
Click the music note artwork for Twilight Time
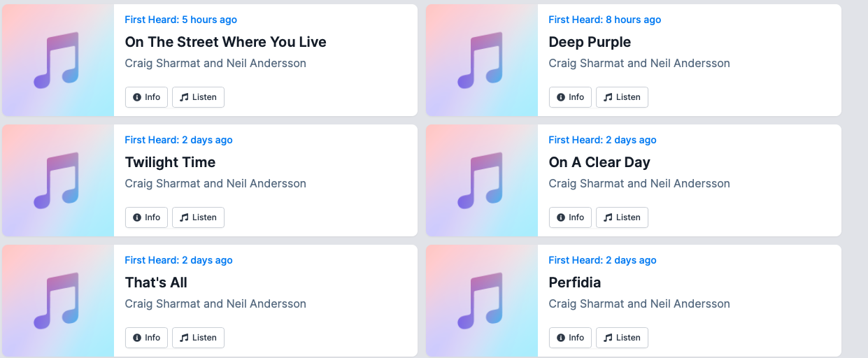(57, 180)
